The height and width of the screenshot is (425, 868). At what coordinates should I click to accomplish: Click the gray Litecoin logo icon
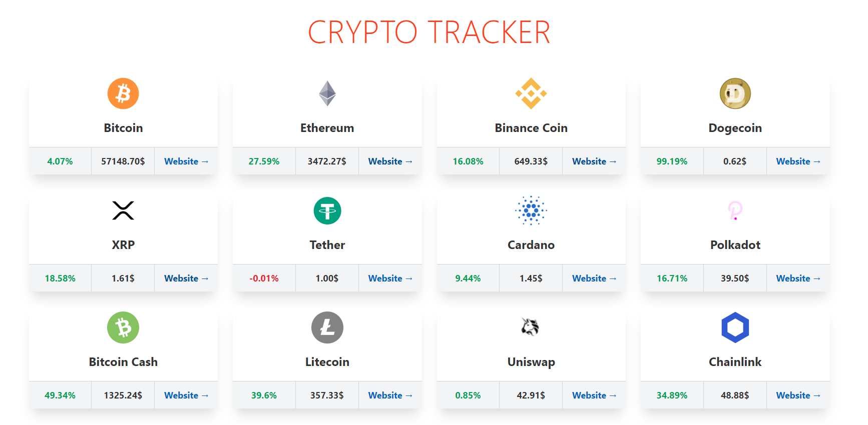(x=327, y=327)
